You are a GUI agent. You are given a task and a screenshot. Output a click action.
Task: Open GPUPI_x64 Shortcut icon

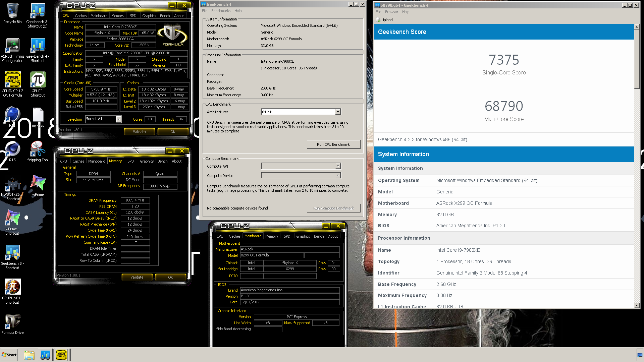[12, 292]
